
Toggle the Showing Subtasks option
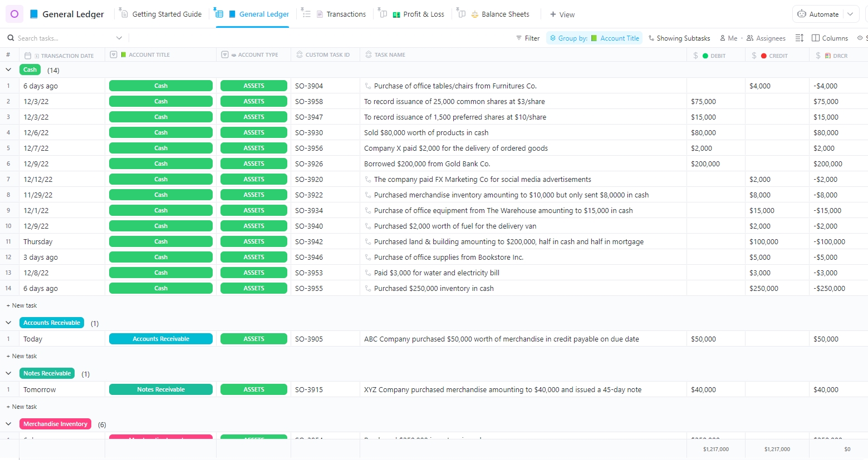679,38
